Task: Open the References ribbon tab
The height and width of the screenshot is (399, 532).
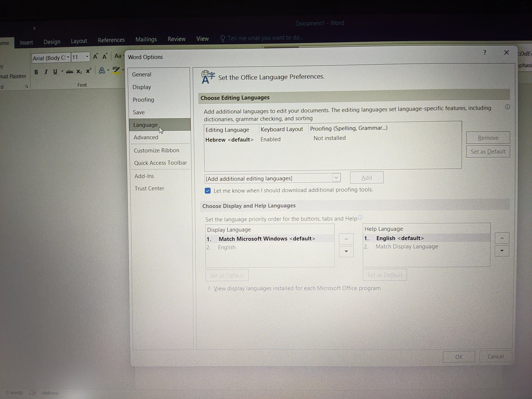Action: tap(111, 40)
